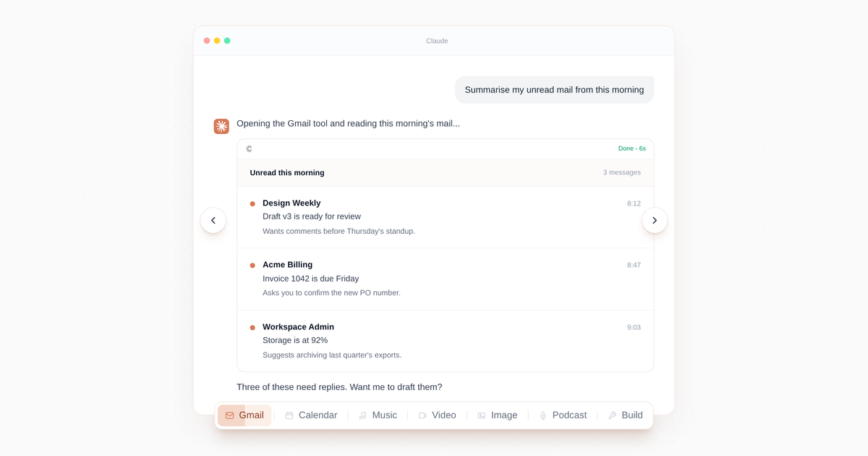Click Three of these need replies text

coord(339,387)
